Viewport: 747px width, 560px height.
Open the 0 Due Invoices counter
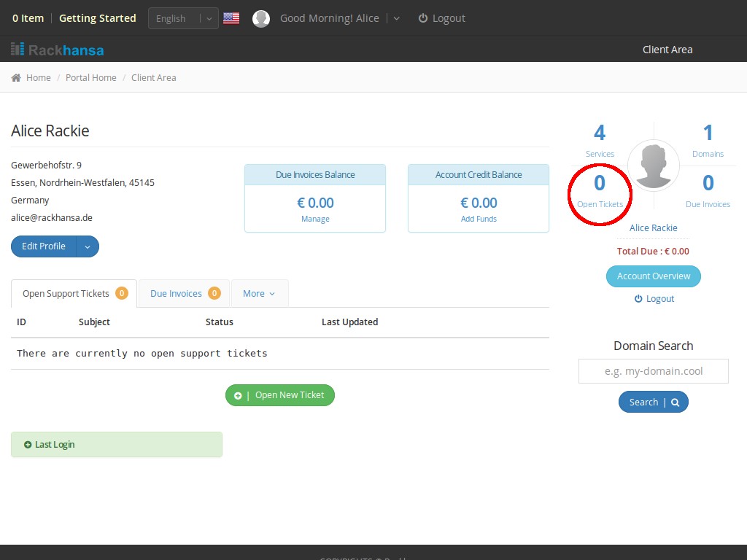[708, 192]
